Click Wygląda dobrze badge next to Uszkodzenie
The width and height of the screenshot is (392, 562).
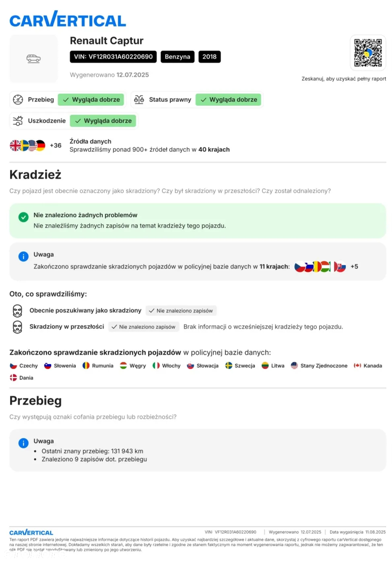click(x=103, y=121)
